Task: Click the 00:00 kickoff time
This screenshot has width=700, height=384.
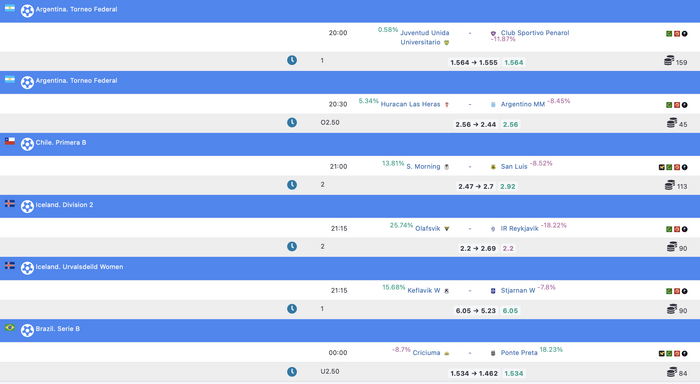Action: coord(338,352)
